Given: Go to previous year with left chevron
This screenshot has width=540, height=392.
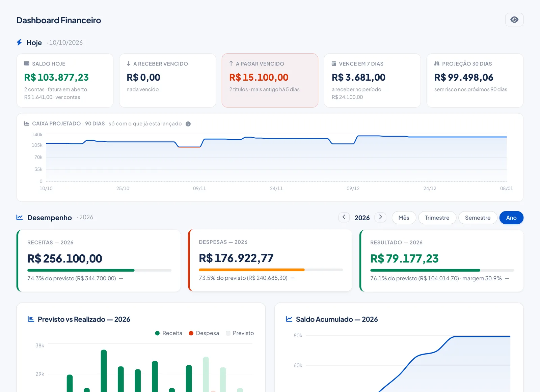Looking at the screenshot, I should [x=344, y=217].
